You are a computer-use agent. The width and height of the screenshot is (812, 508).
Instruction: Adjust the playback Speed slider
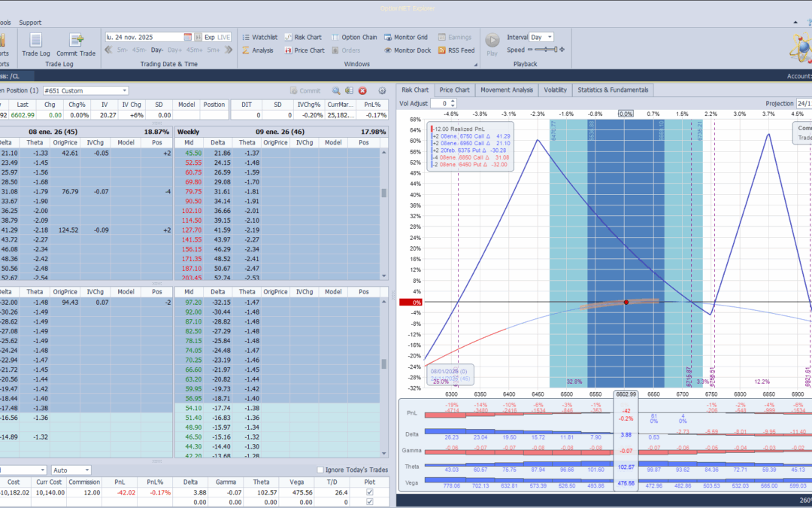tap(546, 50)
